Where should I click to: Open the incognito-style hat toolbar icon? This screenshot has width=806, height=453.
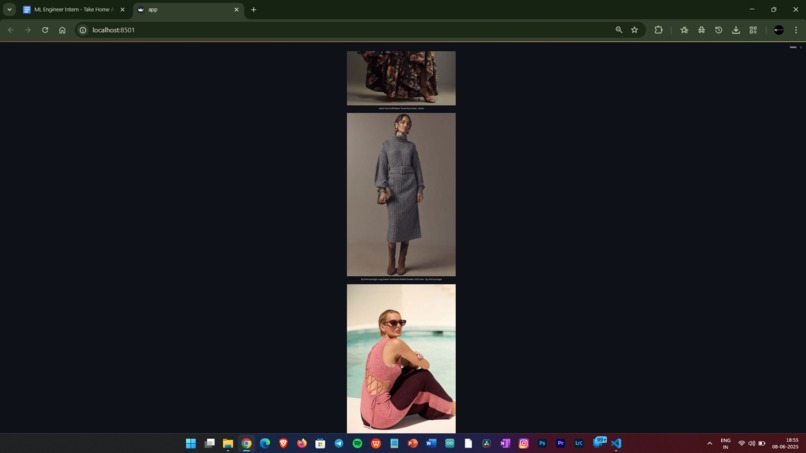coord(702,30)
